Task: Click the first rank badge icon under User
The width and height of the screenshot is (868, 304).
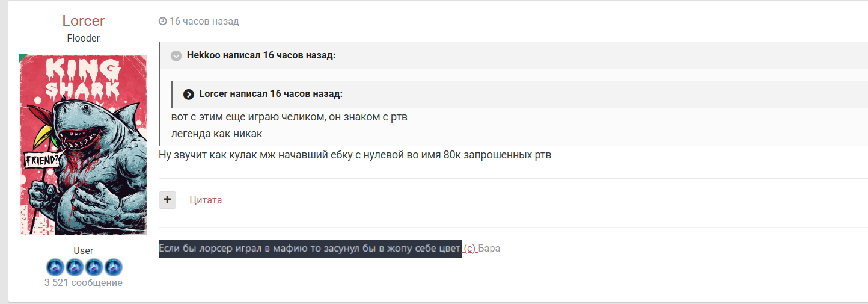Action: (55, 267)
